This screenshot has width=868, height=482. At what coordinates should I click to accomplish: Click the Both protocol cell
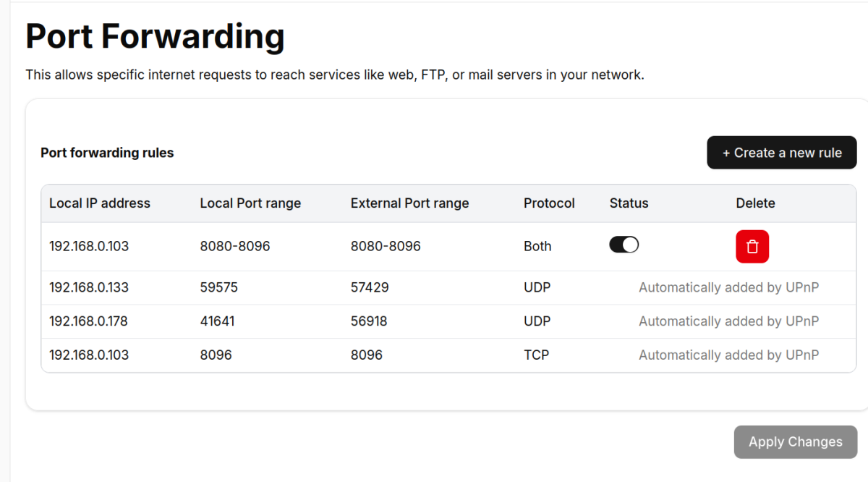click(x=537, y=246)
